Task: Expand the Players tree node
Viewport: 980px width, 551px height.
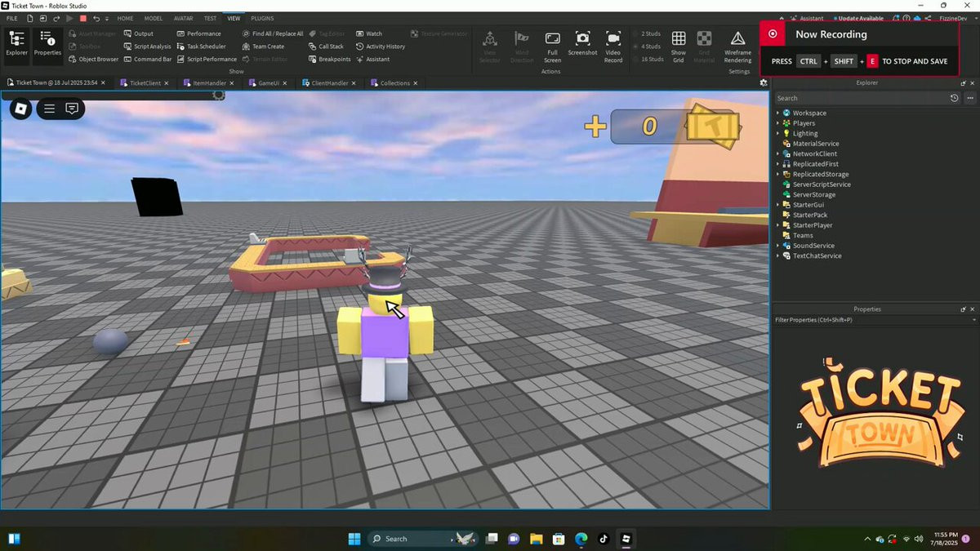Action: 777,123
